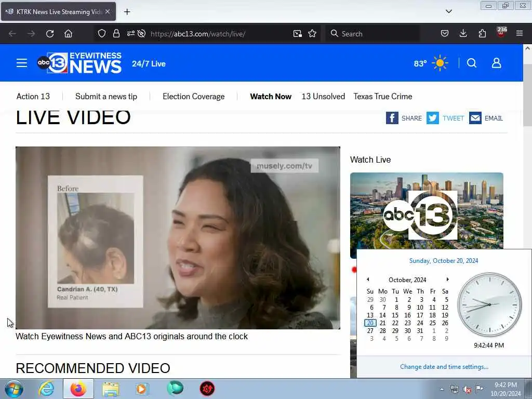Screen dimensions: 532x399
Task: Close the KTRK News tab
Action: 107,11
